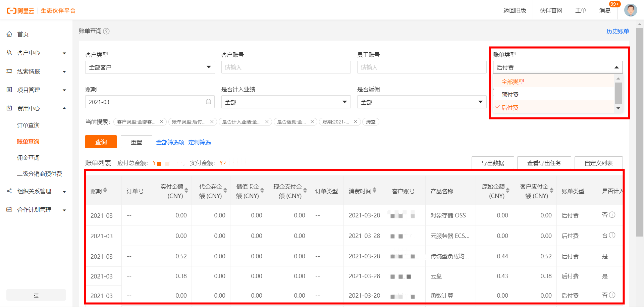The width and height of the screenshot is (644, 307).
Task: Click the 合作计划管理 sidebar icon
Action: (9, 209)
